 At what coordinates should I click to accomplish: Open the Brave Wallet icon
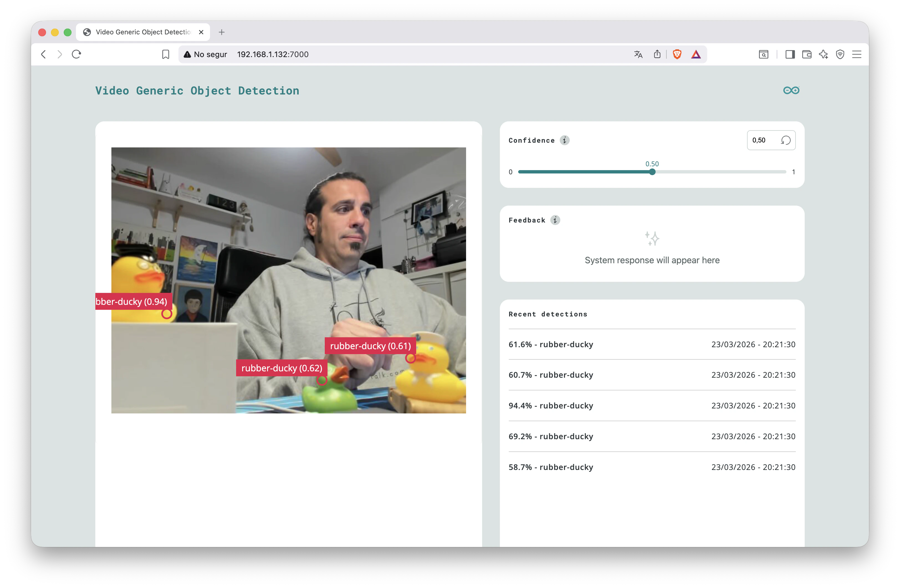[807, 55]
